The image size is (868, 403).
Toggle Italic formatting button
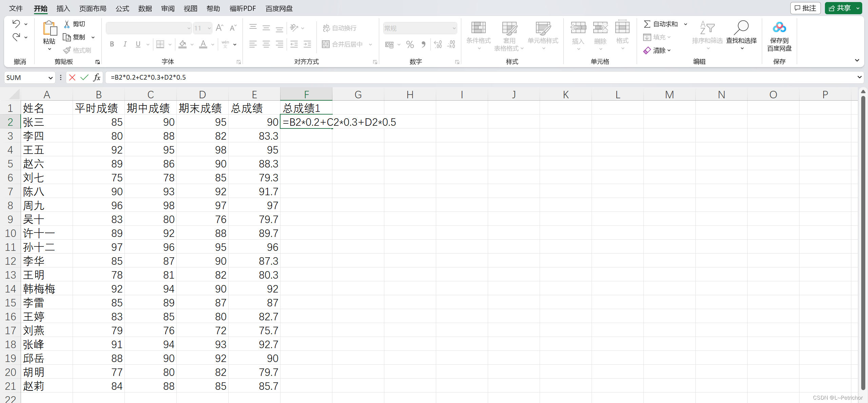(x=125, y=44)
